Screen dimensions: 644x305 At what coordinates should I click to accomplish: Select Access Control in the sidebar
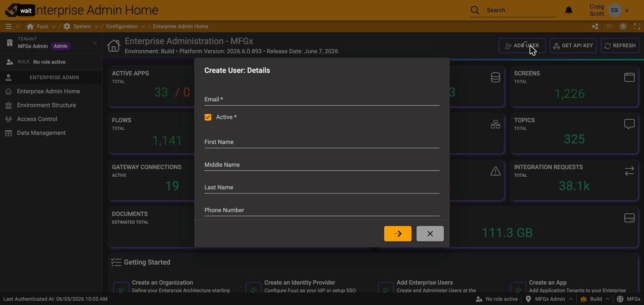pyautogui.click(x=37, y=119)
